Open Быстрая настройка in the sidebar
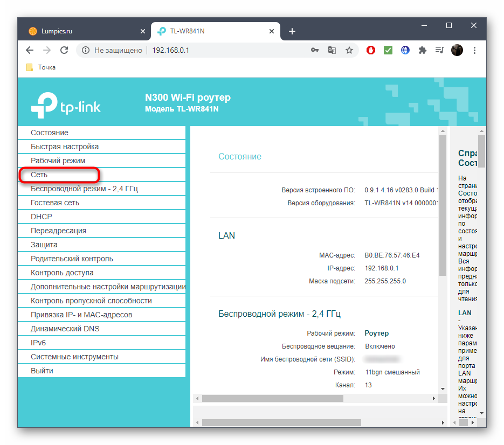The image size is (504, 445). pos(101,147)
